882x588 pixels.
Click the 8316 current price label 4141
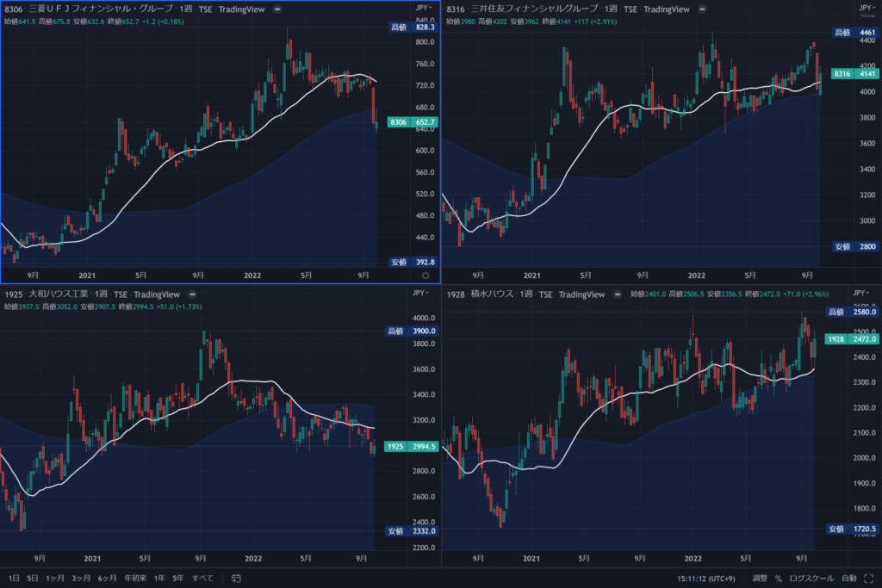coord(855,74)
